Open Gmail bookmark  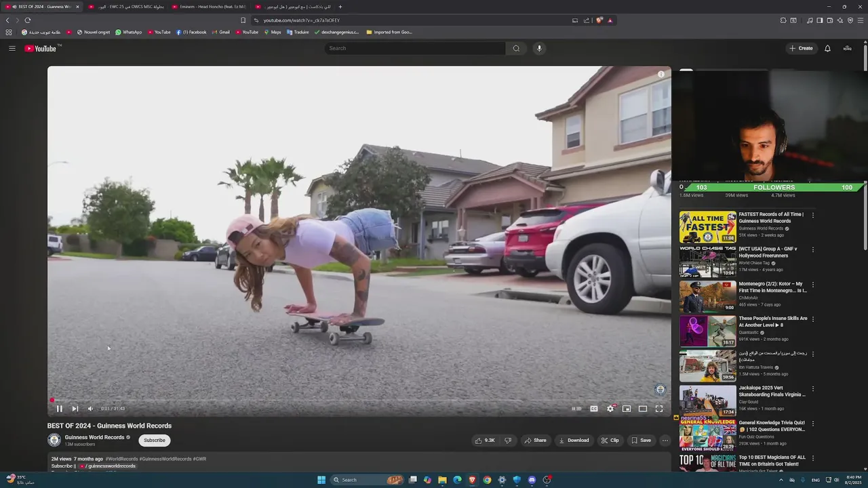221,32
